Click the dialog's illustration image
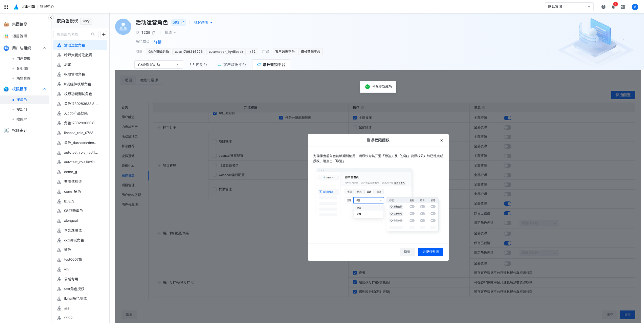 click(378, 200)
